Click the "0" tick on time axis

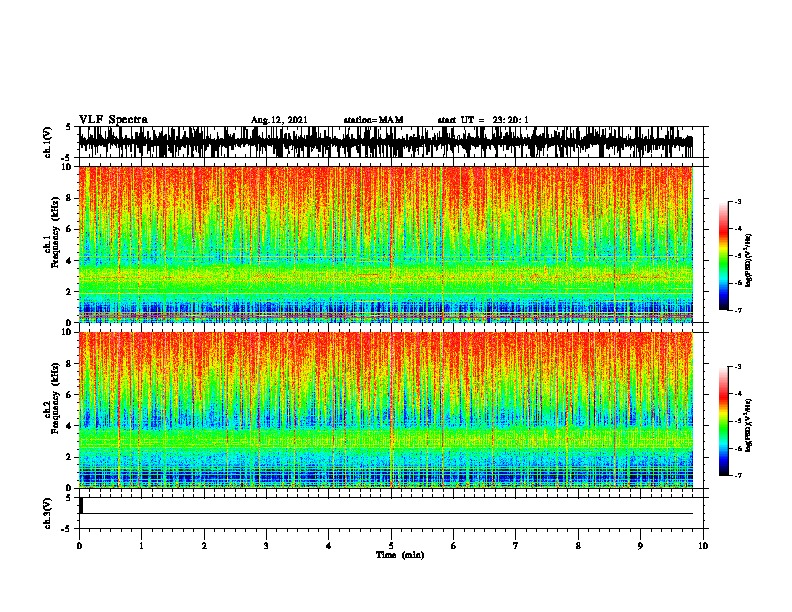point(79,546)
